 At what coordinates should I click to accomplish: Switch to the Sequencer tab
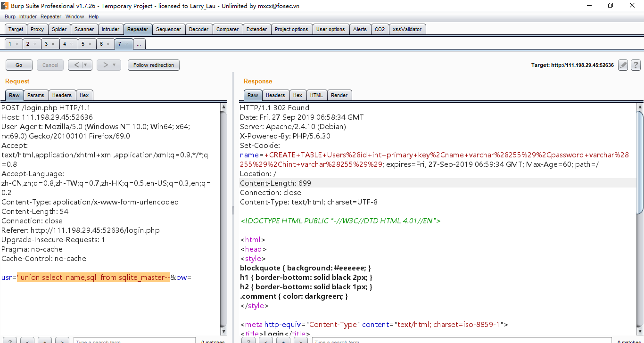coord(168,29)
